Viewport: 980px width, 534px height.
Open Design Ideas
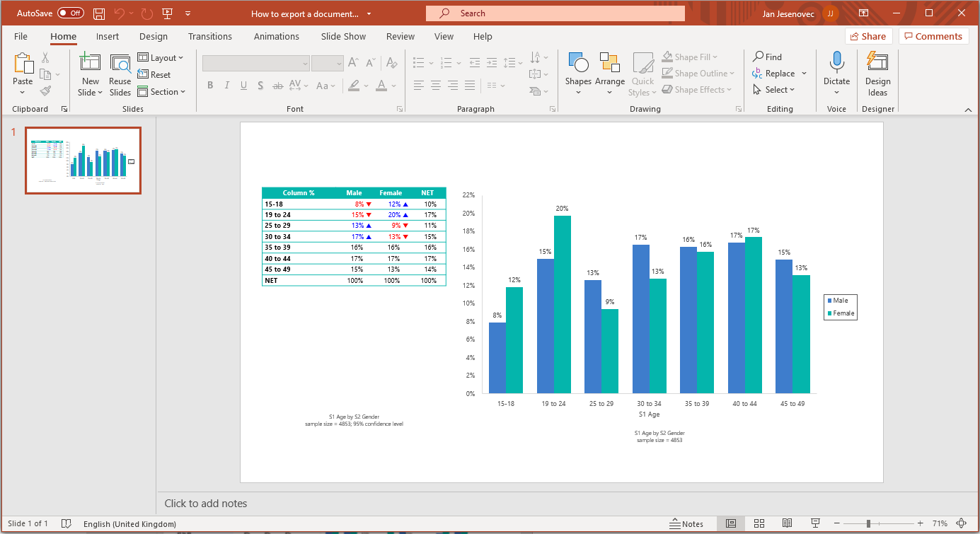click(877, 74)
